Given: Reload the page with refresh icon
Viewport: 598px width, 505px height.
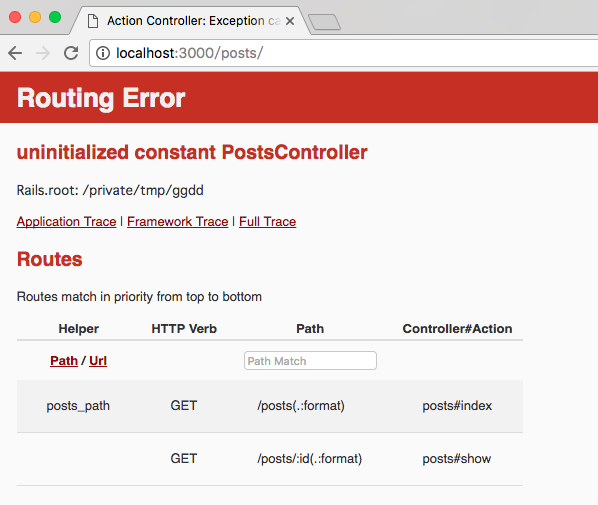Looking at the screenshot, I should pyautogui.click(x=71, y=53).
